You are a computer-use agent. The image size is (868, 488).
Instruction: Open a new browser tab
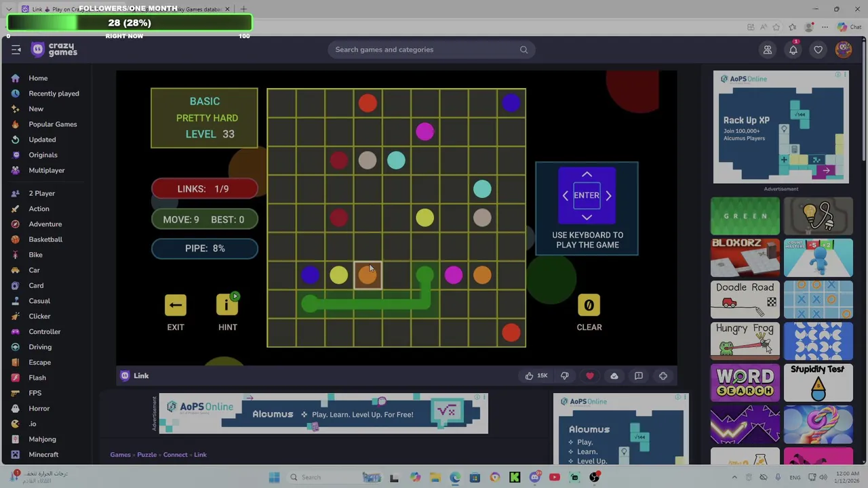point(243,9)
